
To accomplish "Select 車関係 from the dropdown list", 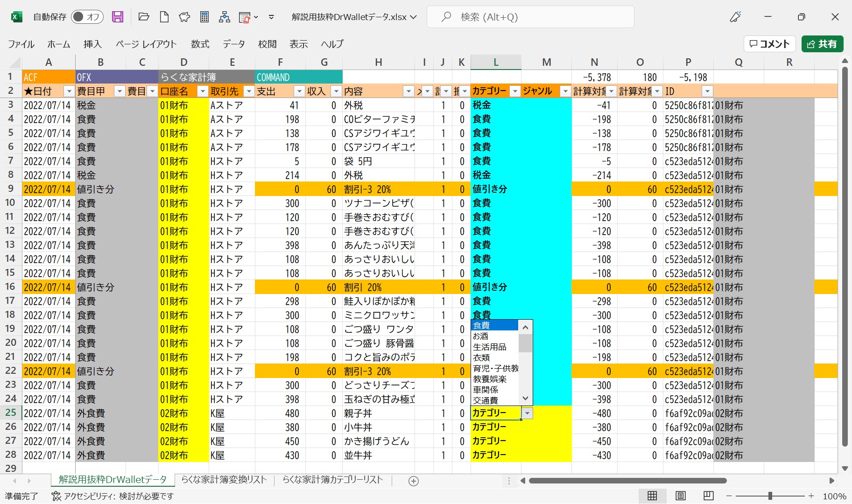I will click(x=495, y=390).
